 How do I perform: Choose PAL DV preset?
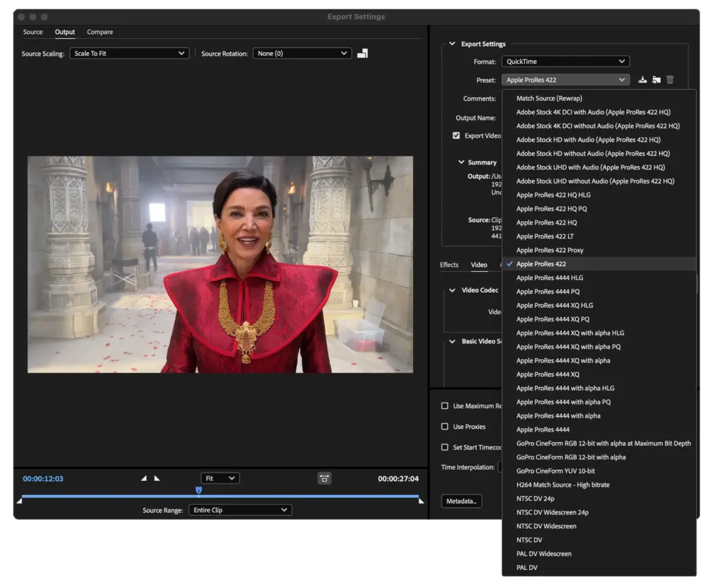(x=599, y=568)
